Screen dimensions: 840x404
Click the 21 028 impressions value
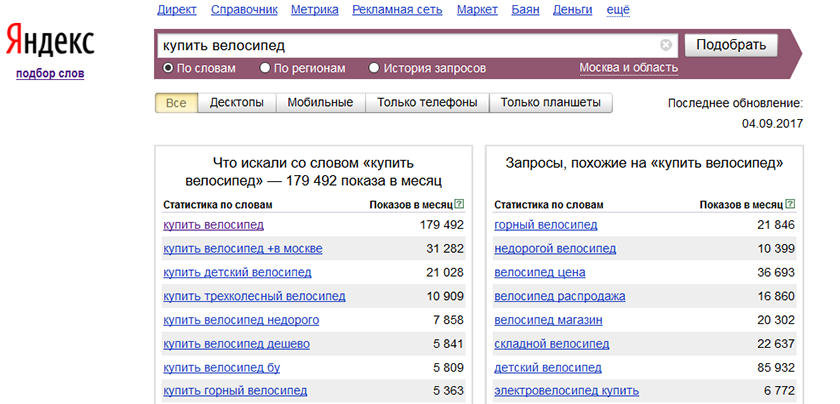[x=445, y=272]
